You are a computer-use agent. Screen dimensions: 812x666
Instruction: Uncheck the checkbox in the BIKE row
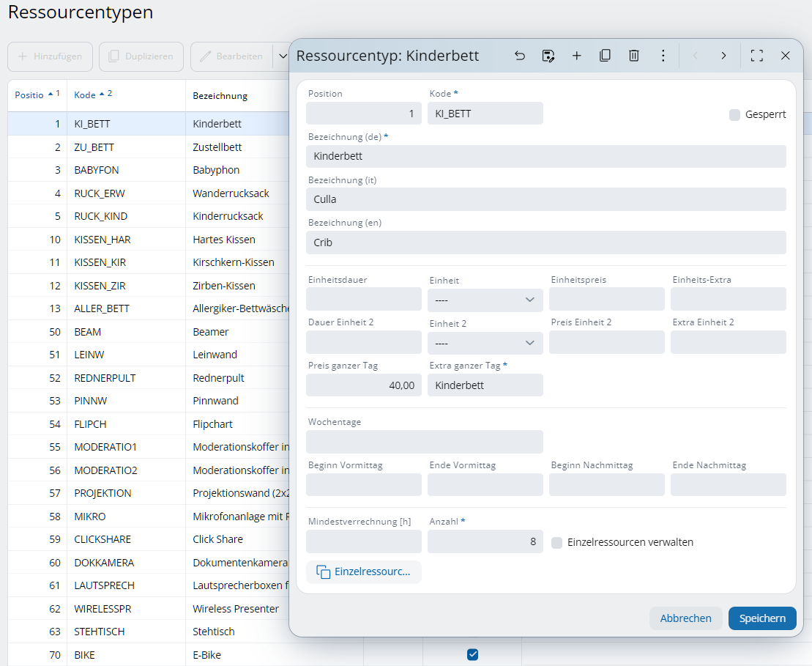(472, 654)
